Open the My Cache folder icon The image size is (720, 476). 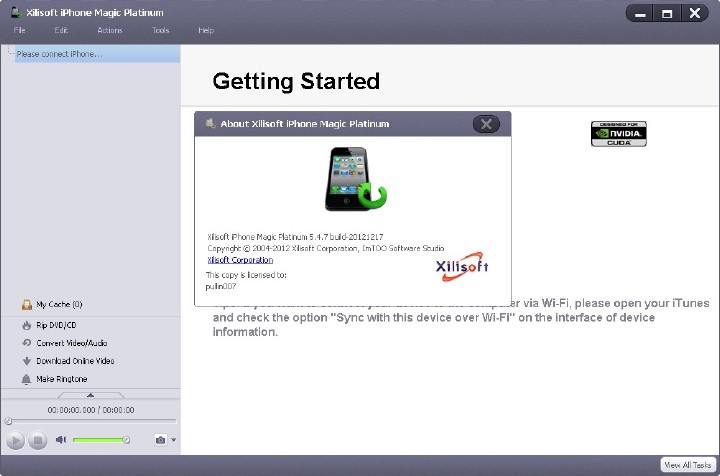tap(26, 304)
